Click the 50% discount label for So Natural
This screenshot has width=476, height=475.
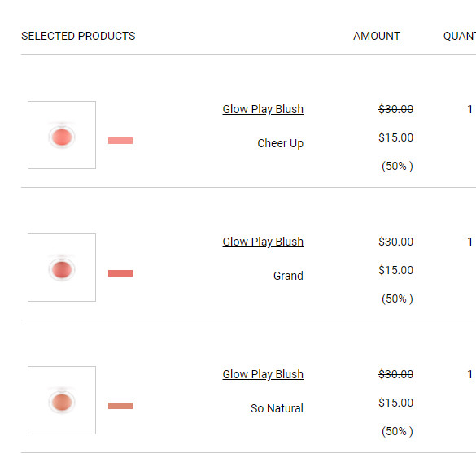click(397, 431)
